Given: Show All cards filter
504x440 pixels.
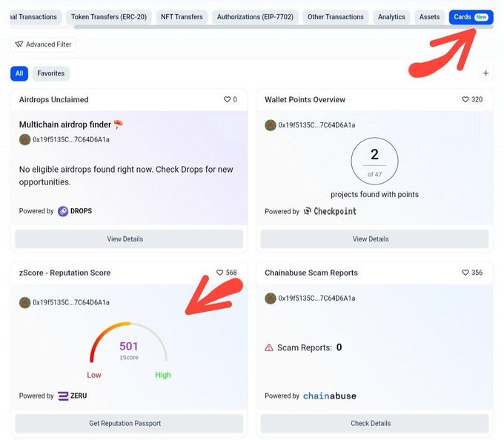Looking at the screenshot, I should click(x=19, y=73).
